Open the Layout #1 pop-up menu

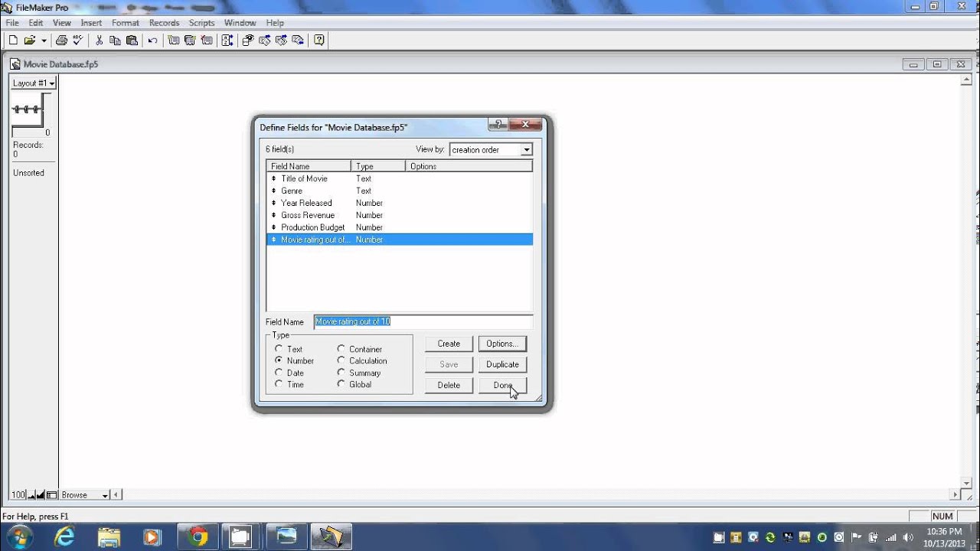pos(33,83)
